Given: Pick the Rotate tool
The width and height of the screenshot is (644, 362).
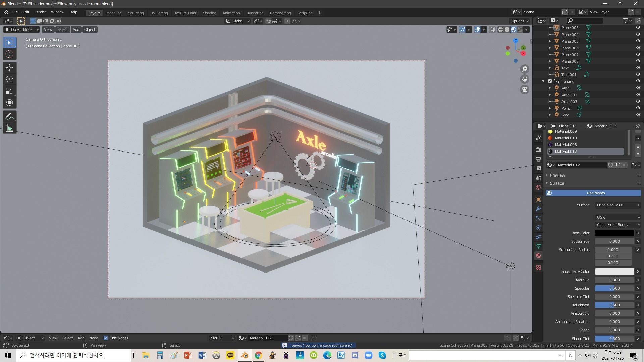Looking at the screenshot, I should 9,79.
